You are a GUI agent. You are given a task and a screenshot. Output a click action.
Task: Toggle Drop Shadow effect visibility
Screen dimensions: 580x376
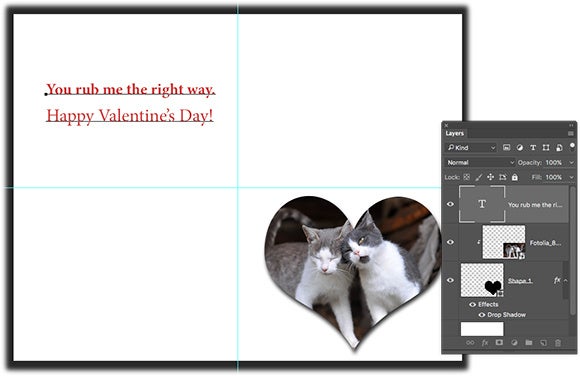[x=482, y=315]
